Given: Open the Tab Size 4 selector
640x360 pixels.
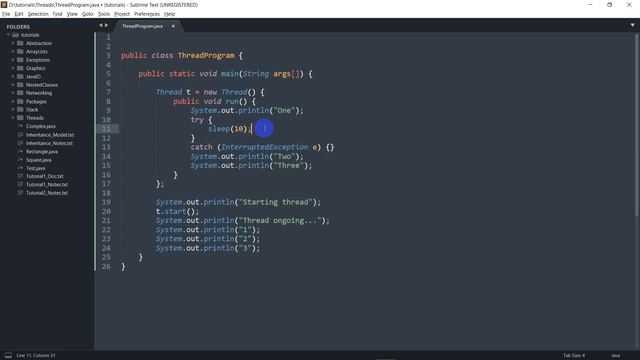Looking at the screenshot, I should click(x=574, y=356).
